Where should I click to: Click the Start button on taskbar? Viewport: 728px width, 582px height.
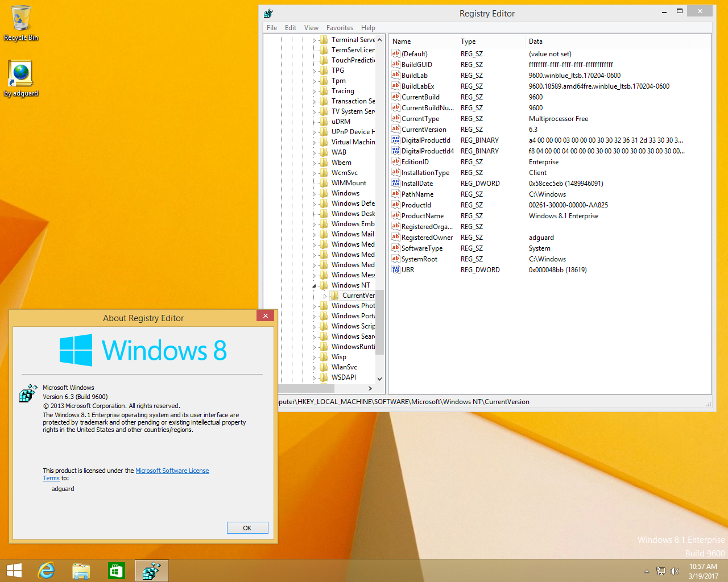[14, 571]
